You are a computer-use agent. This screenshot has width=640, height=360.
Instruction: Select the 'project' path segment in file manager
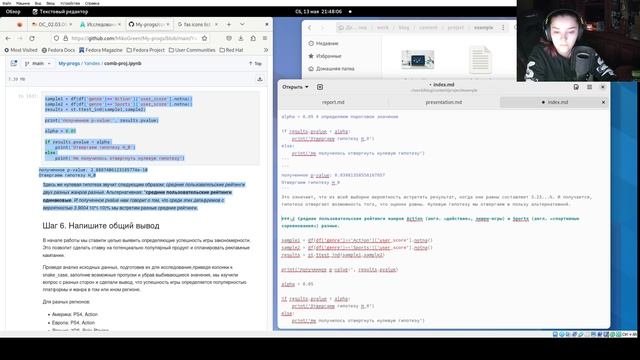click(x=456, y=28)
